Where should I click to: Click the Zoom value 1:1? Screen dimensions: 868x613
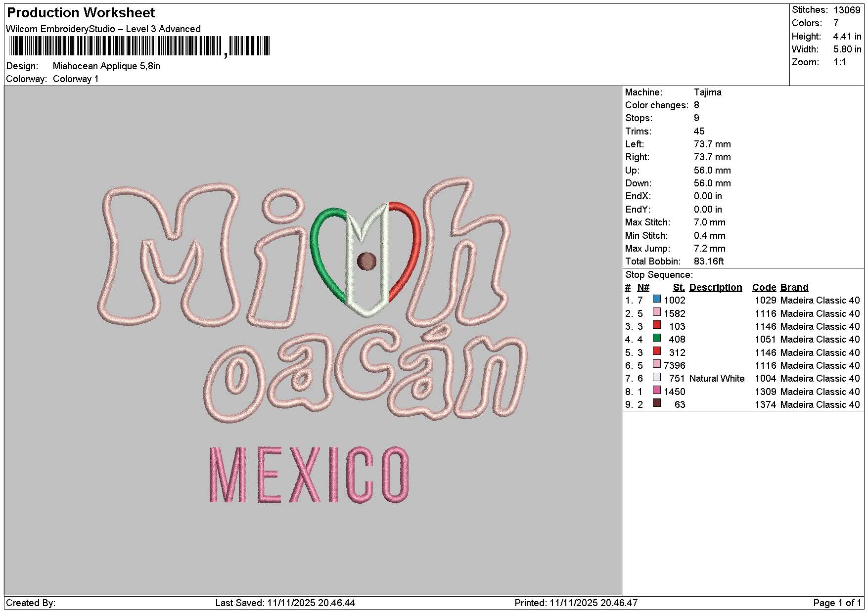839,62
